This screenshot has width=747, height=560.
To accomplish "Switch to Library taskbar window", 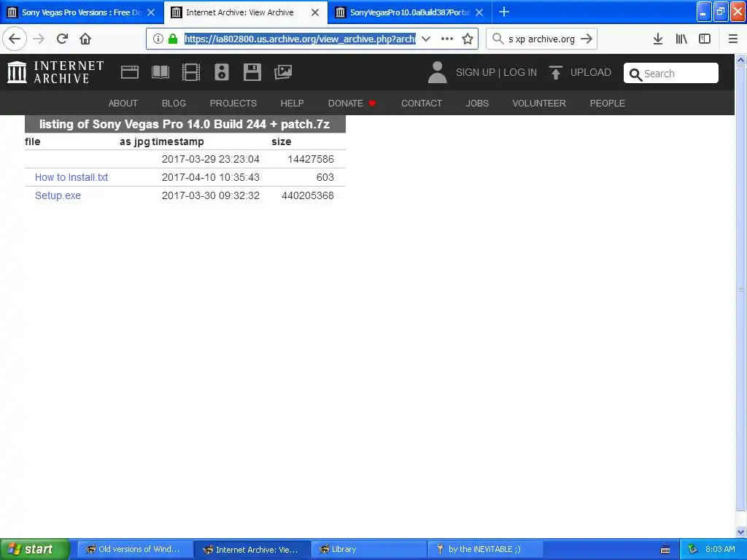I will pos(368,549).
